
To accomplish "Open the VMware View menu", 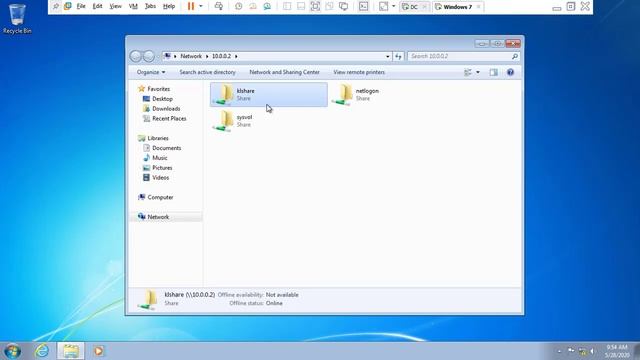I will (x=116, y=6).
